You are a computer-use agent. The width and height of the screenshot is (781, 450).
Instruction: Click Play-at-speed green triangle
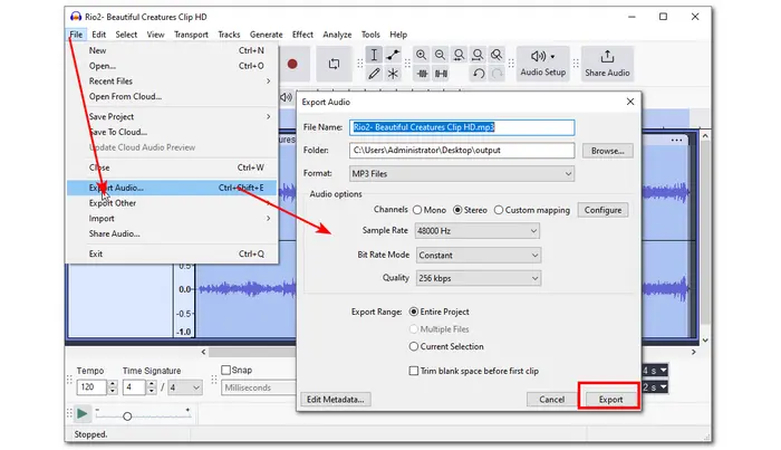(82, 414)
